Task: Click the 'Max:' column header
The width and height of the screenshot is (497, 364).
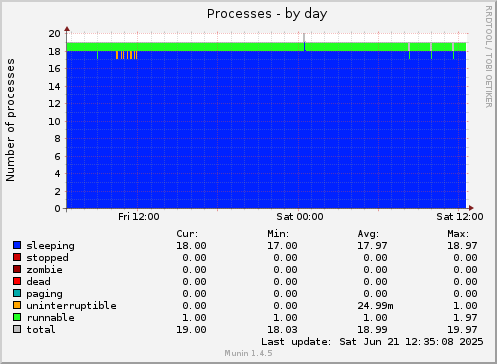Action: point(458,234)
